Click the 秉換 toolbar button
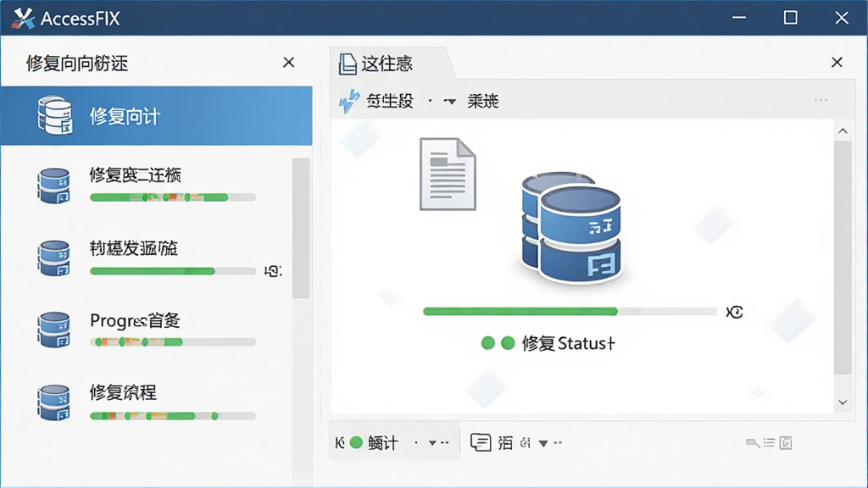The image size is (868, 488). coord(482,102)
